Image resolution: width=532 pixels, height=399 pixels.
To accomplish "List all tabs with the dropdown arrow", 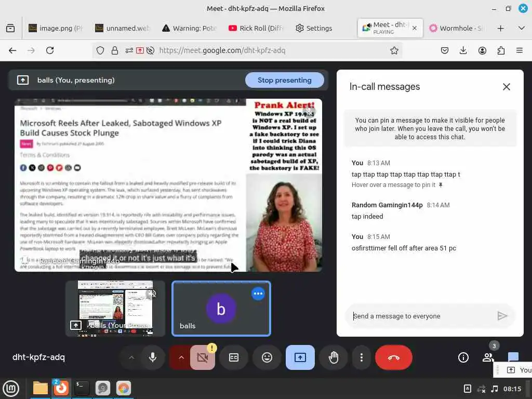I will (522, 28).
